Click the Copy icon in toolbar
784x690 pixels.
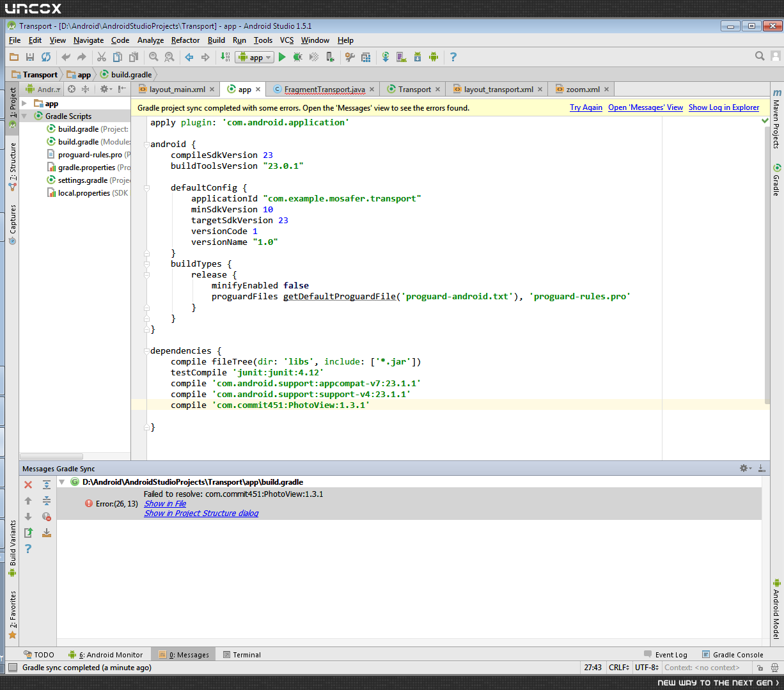point(116,57)
